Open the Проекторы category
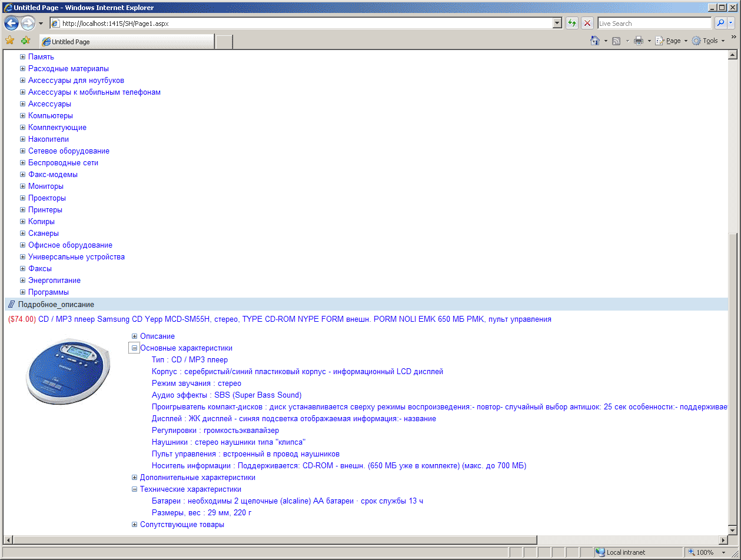Viewport: 741px width, 560px height. point(47,198)
